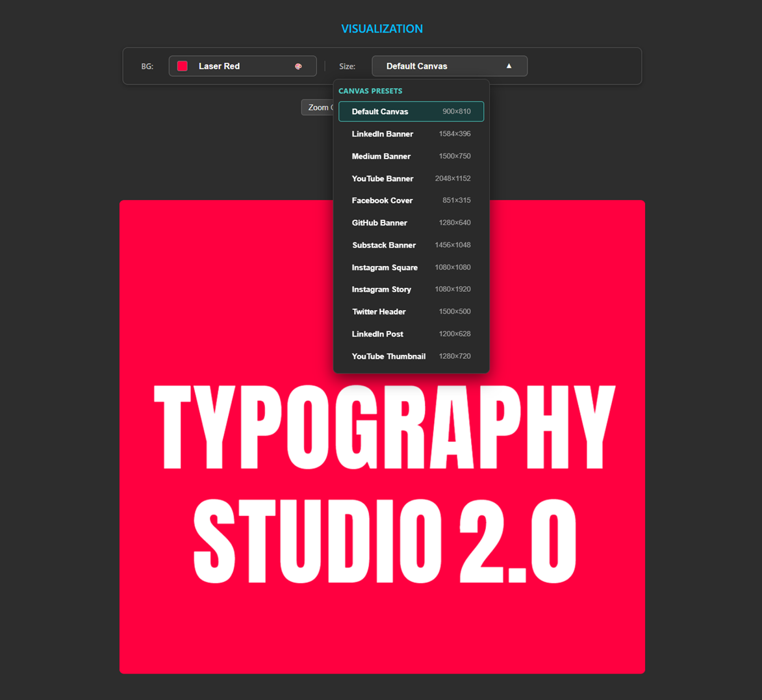The width and height of the screenshot is (762, 700).
Task: Select the Instagram Story preset
Action: pos(411,289)
